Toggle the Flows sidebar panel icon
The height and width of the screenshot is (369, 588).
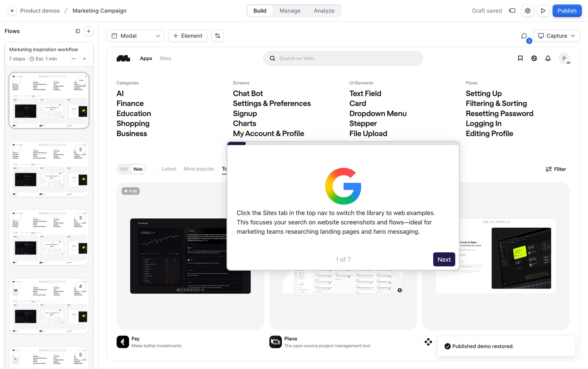[x=78, y=31]
